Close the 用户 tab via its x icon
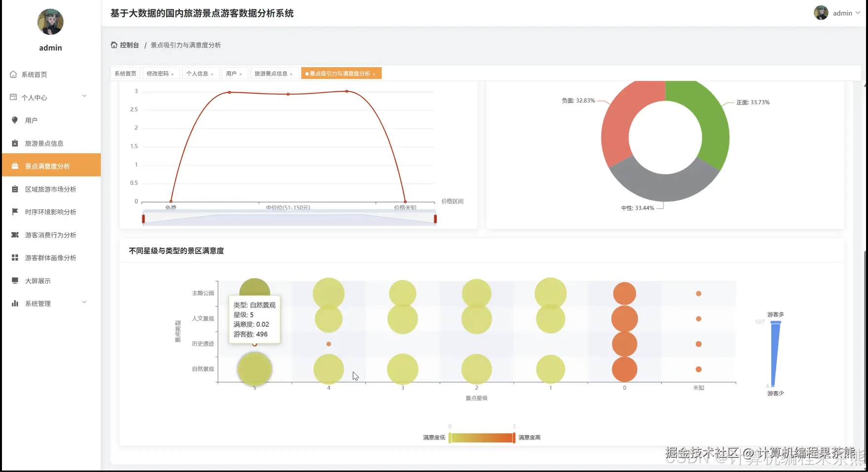The image size is (868, 472). click(x=241, y=74)
